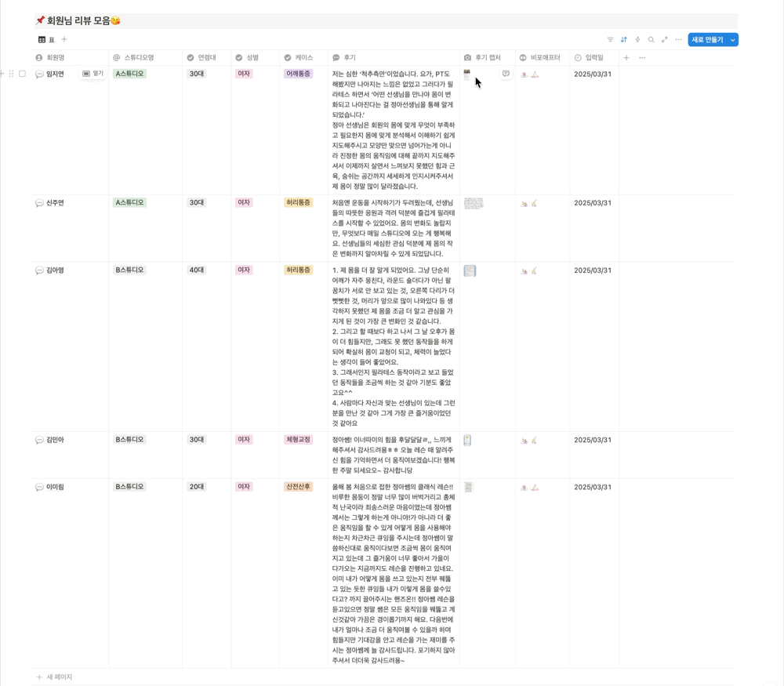
Task: Click the 새로 만들기 button
Action: 707,39
